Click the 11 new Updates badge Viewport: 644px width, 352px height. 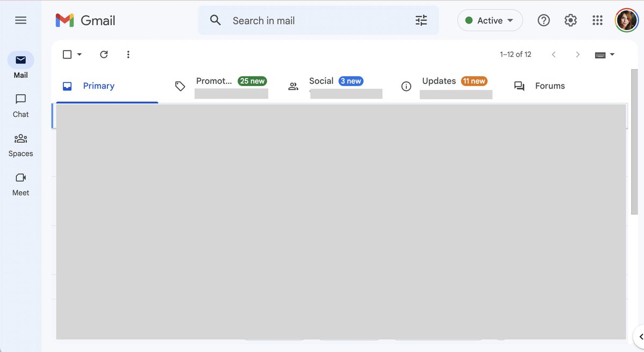[x=474, y=81]
